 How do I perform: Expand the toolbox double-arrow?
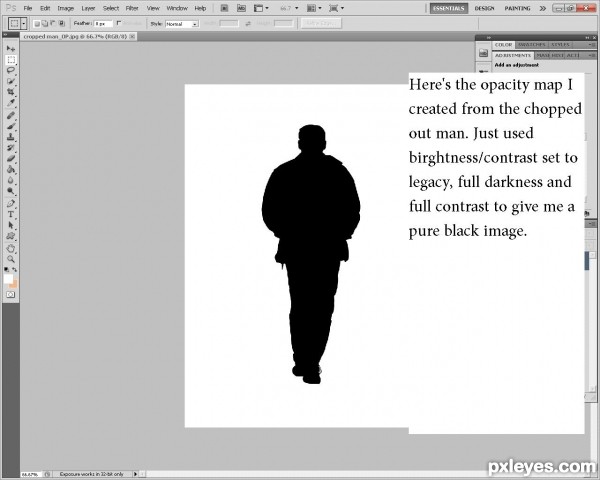click(x=6, y=35)
